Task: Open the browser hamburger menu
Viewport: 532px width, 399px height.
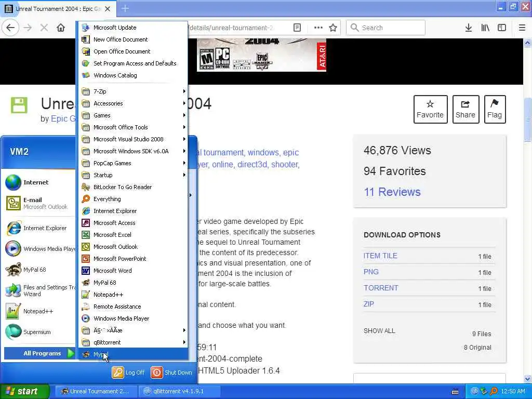Action: coord(522,28)
